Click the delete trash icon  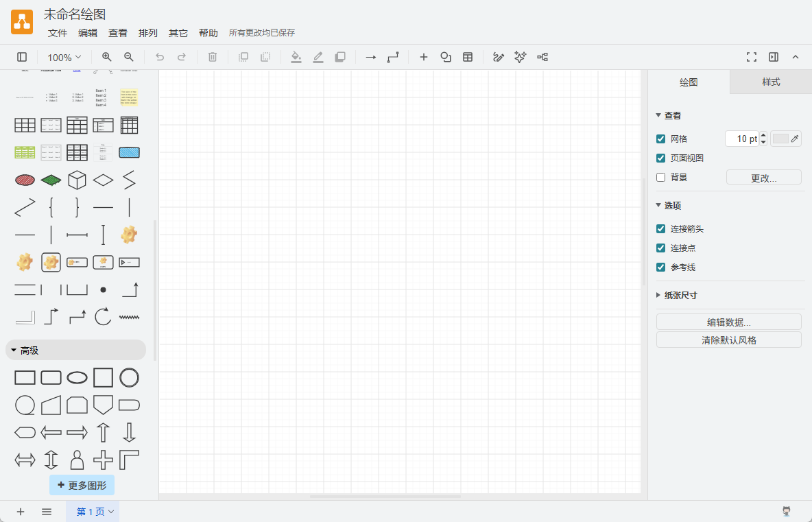[213, 57]
